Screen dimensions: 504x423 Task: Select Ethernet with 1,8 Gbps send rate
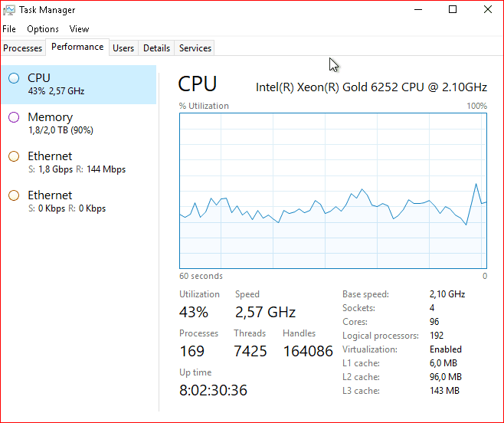pos(77,162)
